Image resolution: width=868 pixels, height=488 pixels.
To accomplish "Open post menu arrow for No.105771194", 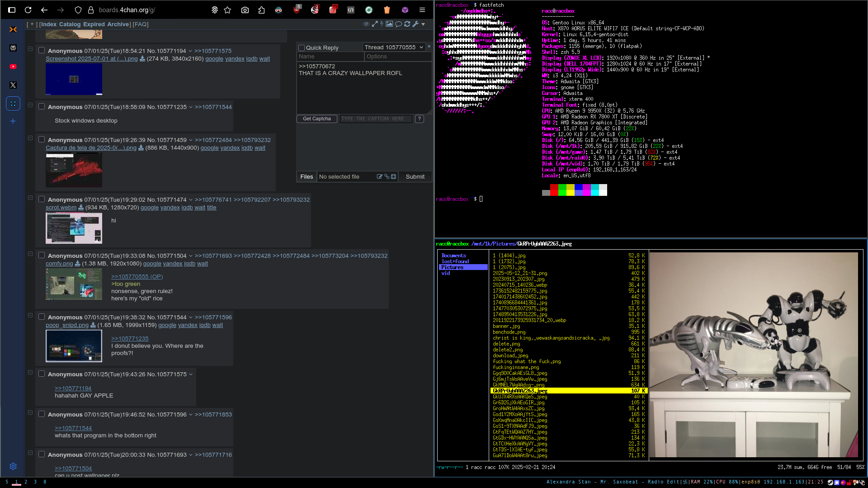I will click(190, 51).
